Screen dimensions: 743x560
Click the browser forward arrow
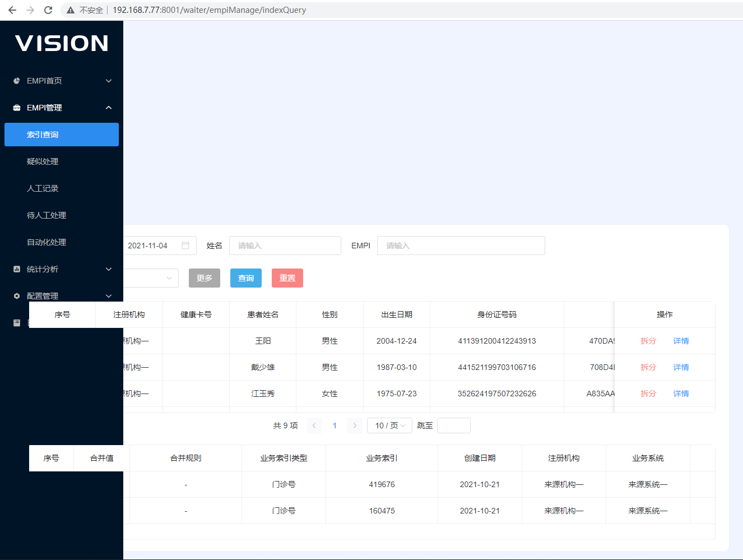click(30, 10)
